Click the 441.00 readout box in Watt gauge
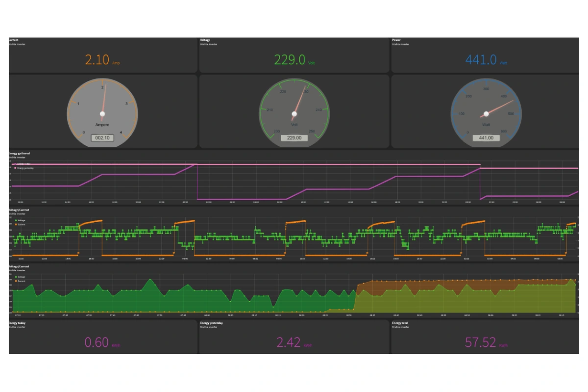The image size is (588, 392). (x=486, y=138)
